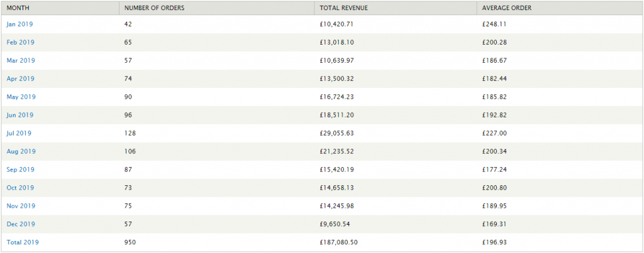Click the Mar 2019 link

(21, 61)
